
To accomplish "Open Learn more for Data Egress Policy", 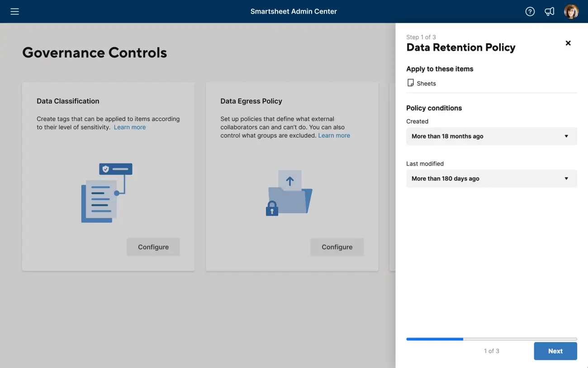I will (x=334, y=135).
